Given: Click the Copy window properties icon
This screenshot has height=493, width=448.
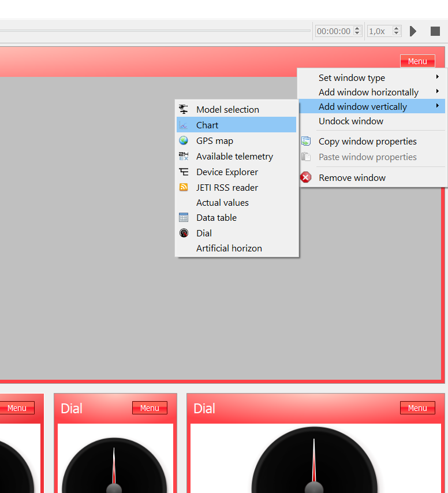Looking at the screenshot, I should click(x=306, y=141).
